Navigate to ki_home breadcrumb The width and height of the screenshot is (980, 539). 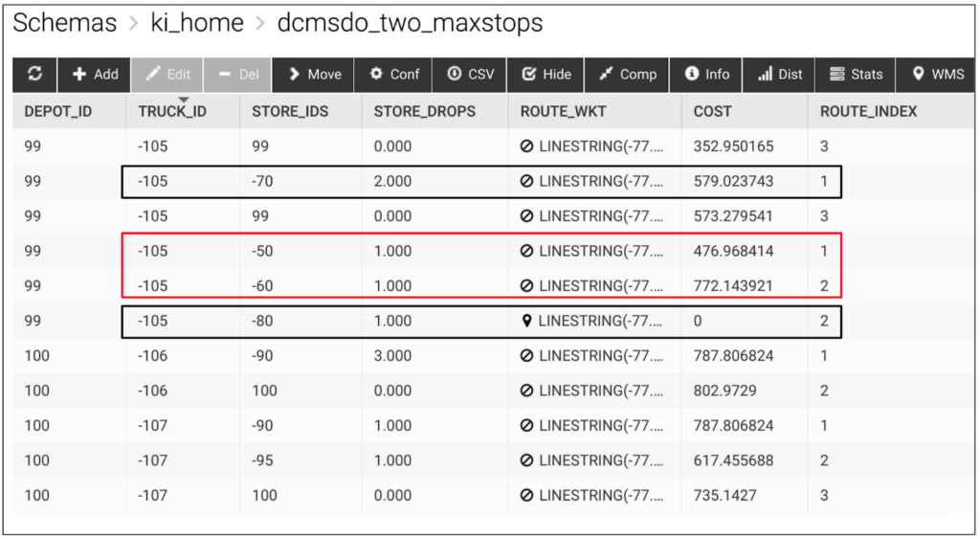coord(197,23)
